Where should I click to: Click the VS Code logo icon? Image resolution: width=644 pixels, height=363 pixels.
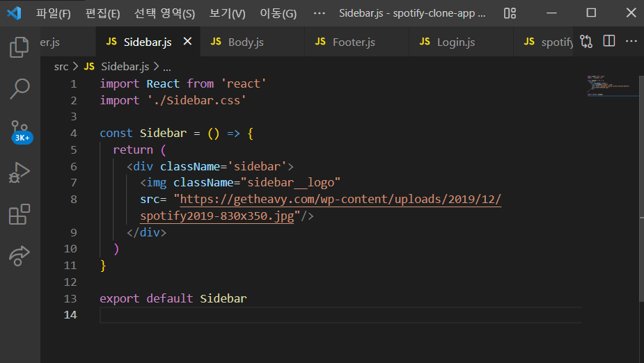coord(15,13)
